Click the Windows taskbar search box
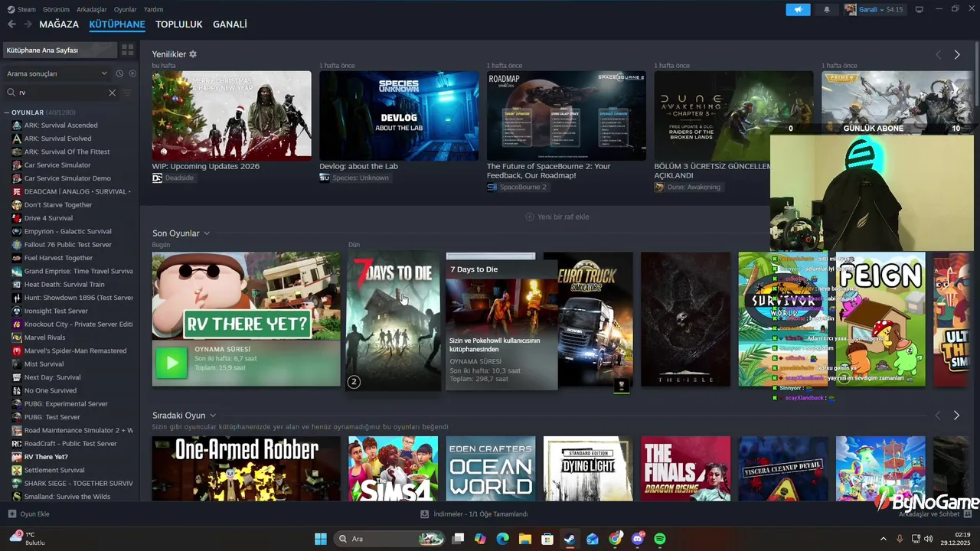Image resolution: width=980 pixels, height=551 pixels. [x=390, y=539]
